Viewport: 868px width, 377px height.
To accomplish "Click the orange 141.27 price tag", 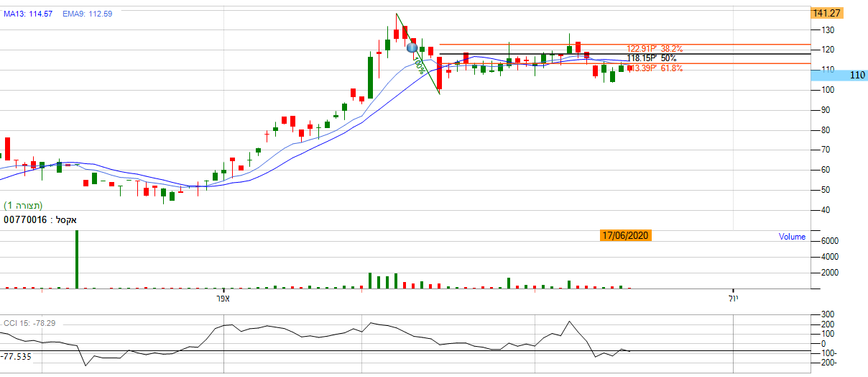I will click(x=826, y=13).
